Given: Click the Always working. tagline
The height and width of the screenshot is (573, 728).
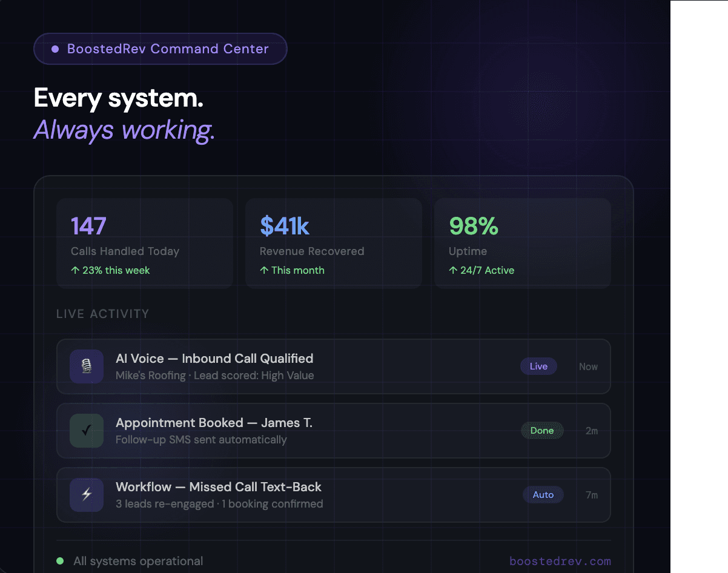Looking at the screenshot, I should (x=124, y=130).
